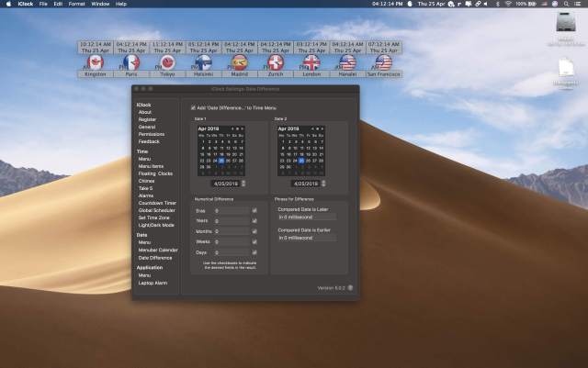Click the Helsinki flag clock icon
Screen dimensions: 588x368
pos(203,62)
